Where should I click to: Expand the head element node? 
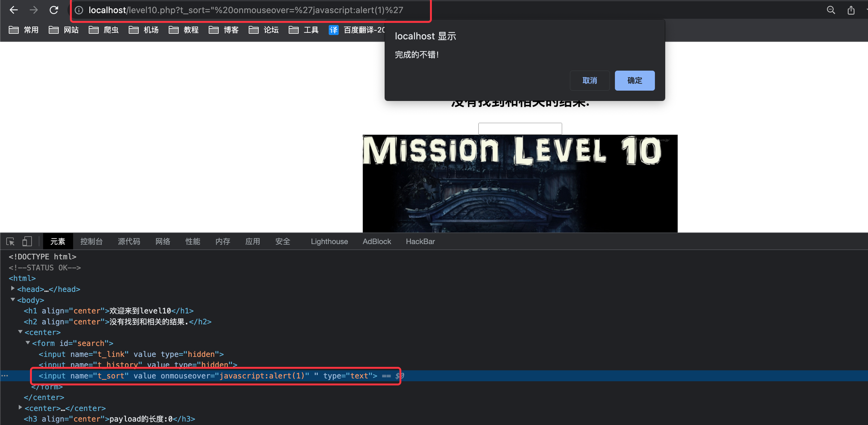click(13, 288)
